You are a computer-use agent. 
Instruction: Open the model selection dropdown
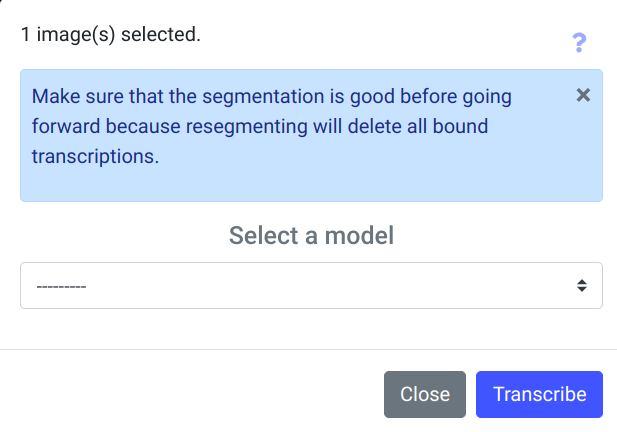(311, 286)
